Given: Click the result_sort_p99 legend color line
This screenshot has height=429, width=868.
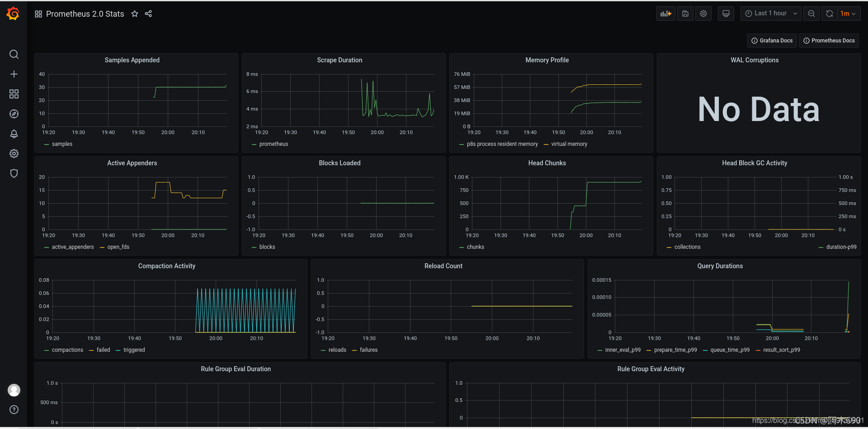Looking at the screenshot, I should click(x=758, y=350).
